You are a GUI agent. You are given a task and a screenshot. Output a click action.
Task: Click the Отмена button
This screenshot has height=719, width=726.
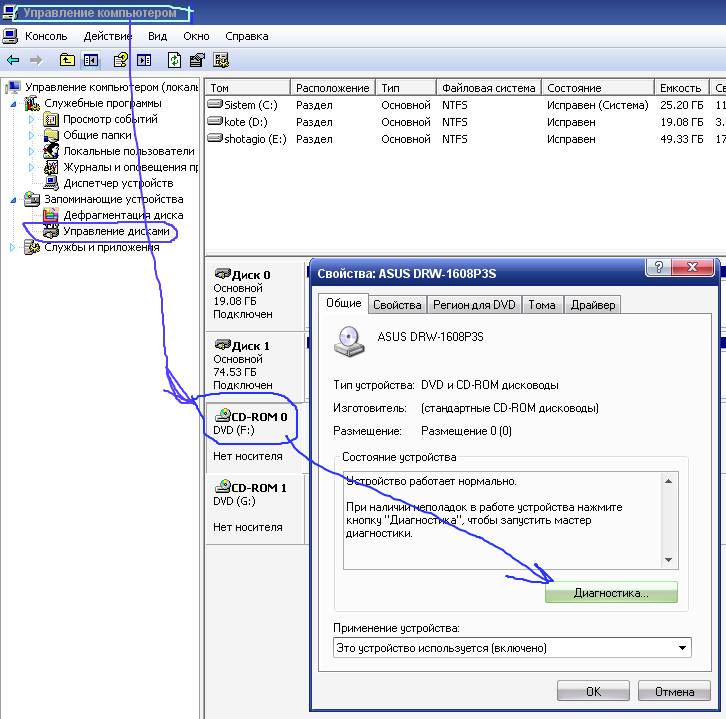tap(674, 691)
